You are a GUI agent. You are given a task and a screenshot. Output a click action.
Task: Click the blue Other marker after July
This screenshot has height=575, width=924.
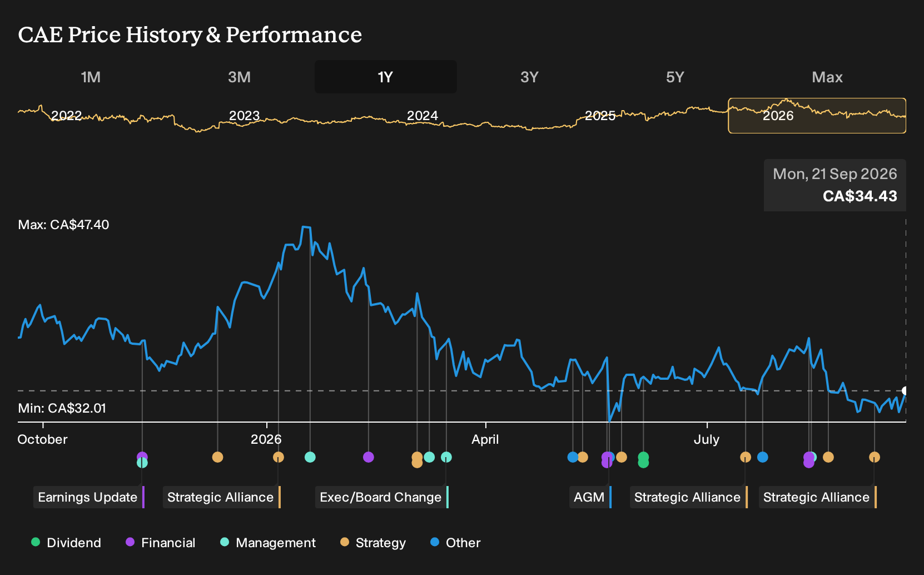coord(763,457)
